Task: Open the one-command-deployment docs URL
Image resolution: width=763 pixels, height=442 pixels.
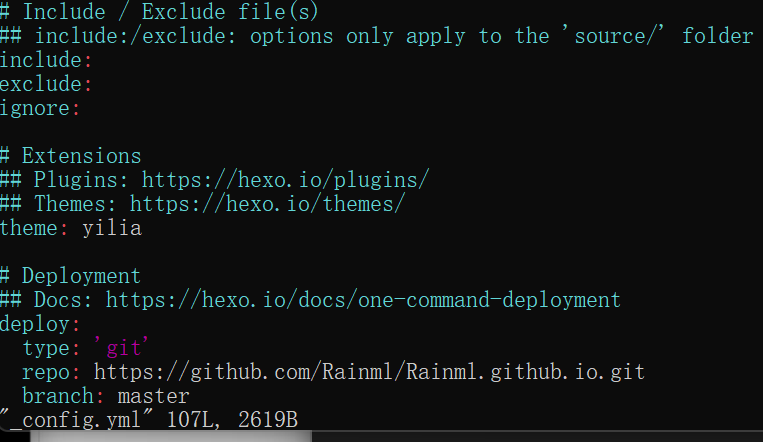Action: pyautogui.click(x=363, y=300)
